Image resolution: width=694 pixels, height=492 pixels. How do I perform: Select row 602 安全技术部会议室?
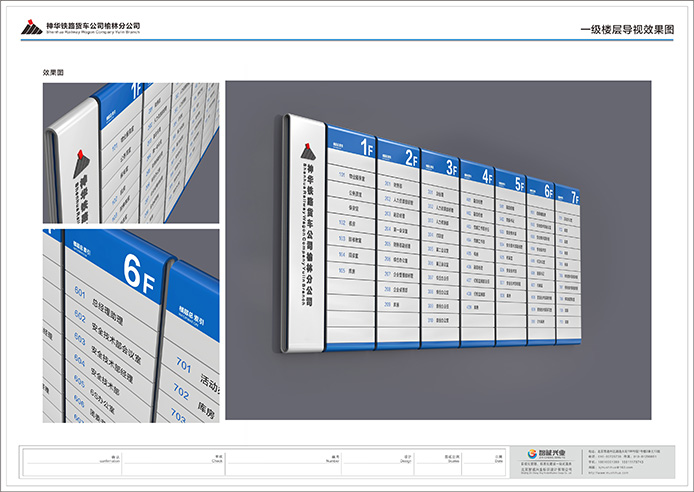tap(106, 336)
